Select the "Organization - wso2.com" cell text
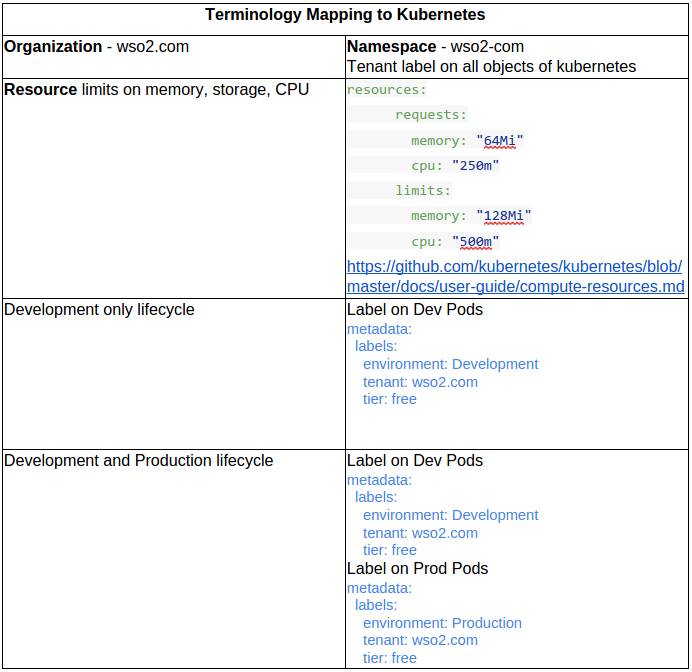 97,46
